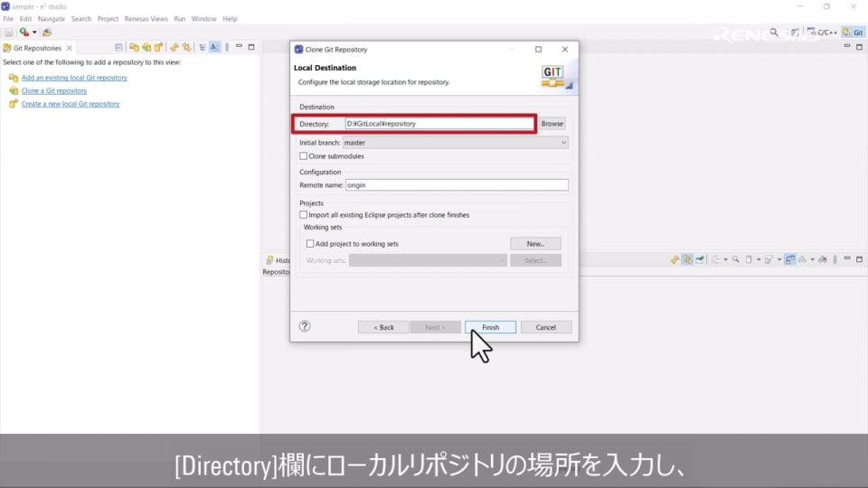Click the Create new Git repository toolbar icon

coord(158,47)
